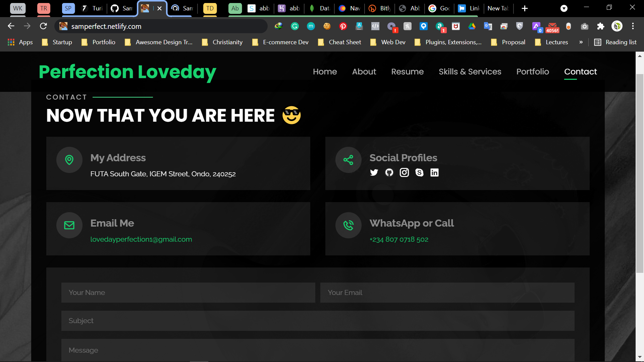The width and height of the screenshot is (644, 362).
Task: Expand hidden bookmarks with the chevron
Action: pyautogui.click(x=581, y=42)
